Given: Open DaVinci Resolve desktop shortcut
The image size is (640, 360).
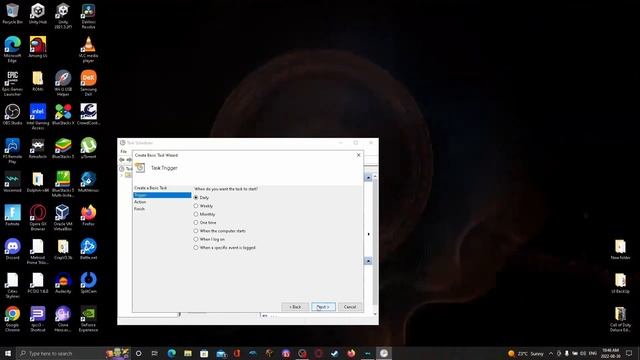Looking at the screenshot, I should tap(88, 16).
